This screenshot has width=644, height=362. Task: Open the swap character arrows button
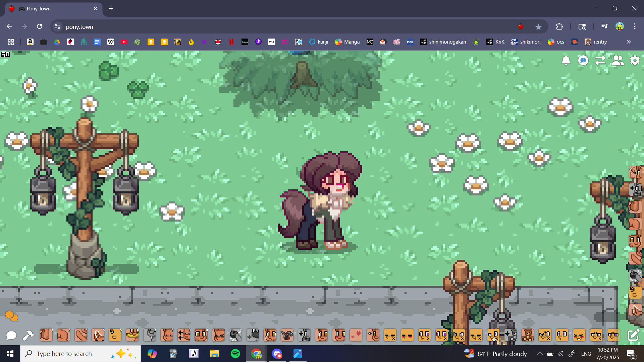[x=600, y=60]
